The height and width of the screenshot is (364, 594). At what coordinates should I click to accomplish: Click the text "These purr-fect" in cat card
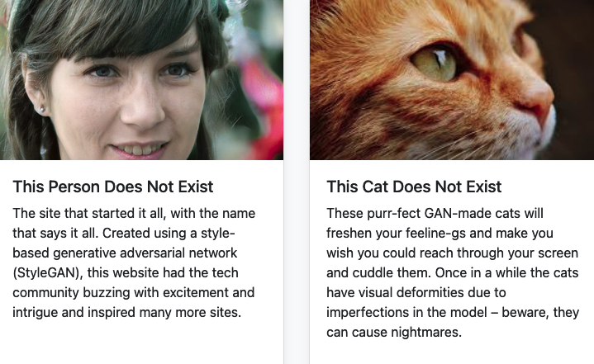tap(374, 214)
